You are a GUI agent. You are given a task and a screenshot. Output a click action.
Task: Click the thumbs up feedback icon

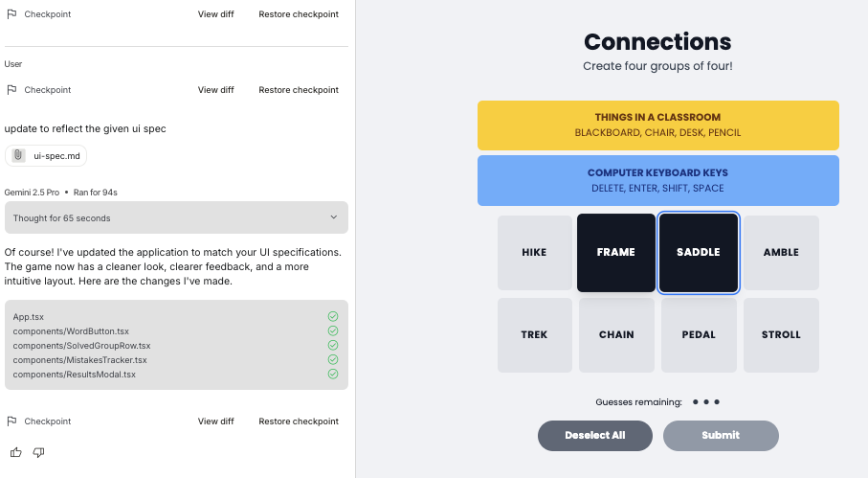[15, 452]
